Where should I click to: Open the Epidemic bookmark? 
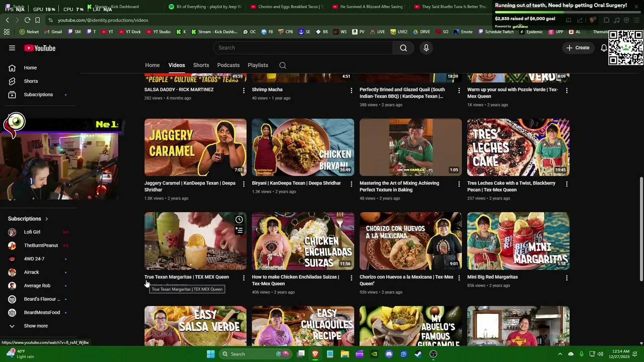click(x=531, y=32)
